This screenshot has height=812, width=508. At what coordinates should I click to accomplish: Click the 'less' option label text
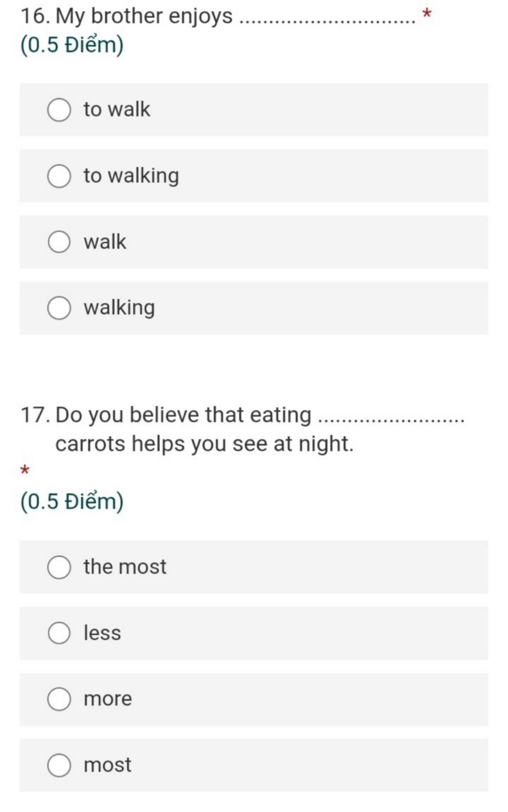pos(102,633)
